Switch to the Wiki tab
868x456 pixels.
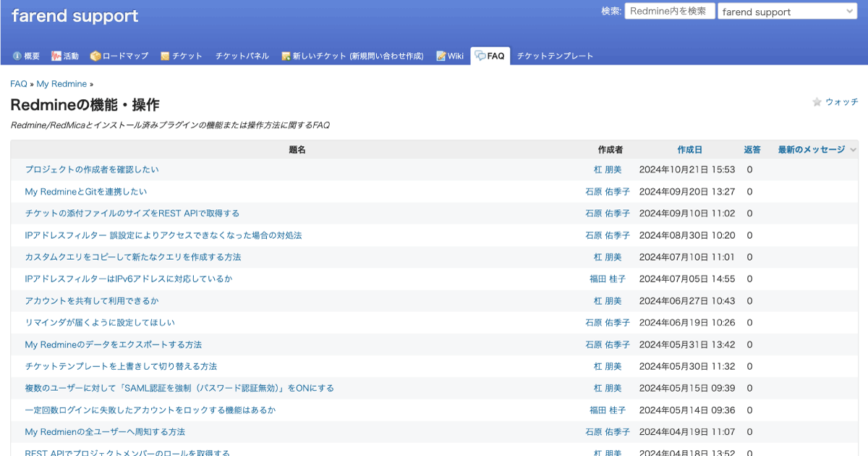(450, 56)
